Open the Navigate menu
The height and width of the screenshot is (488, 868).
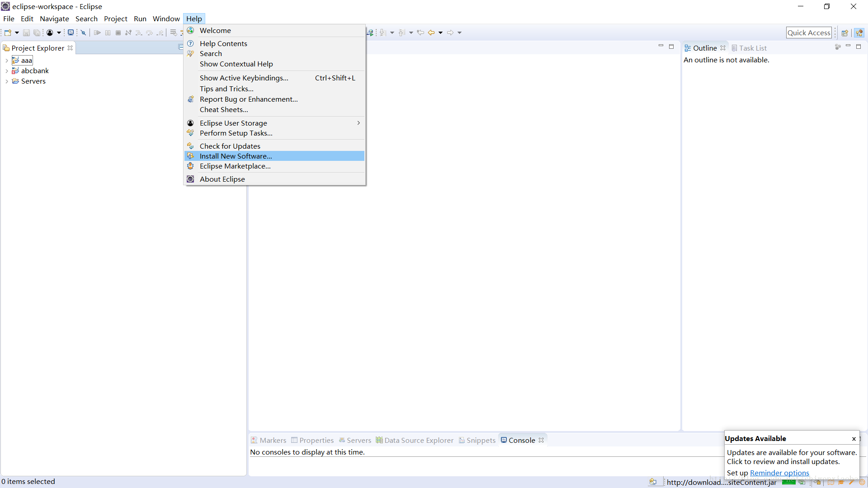tap(54, 19)
